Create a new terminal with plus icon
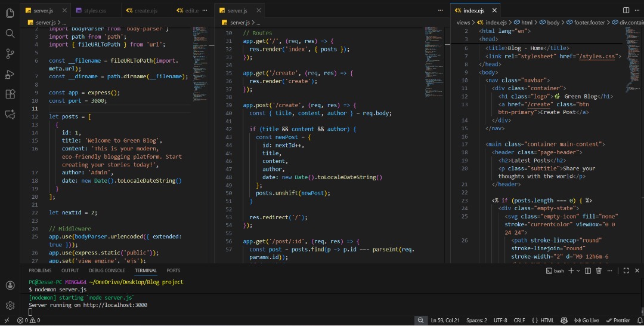The width and height of the screenshot is (644, 326). click(x=571, y=270)
